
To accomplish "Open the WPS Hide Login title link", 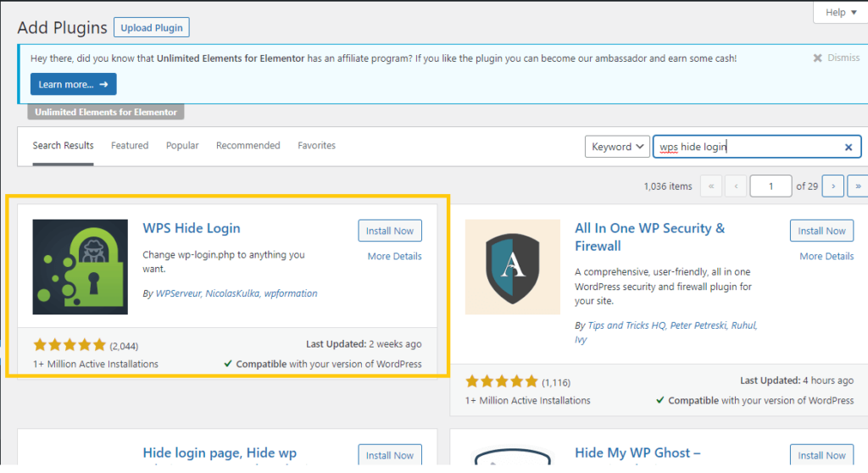I will pyautogui.click(x=192, y=228).
